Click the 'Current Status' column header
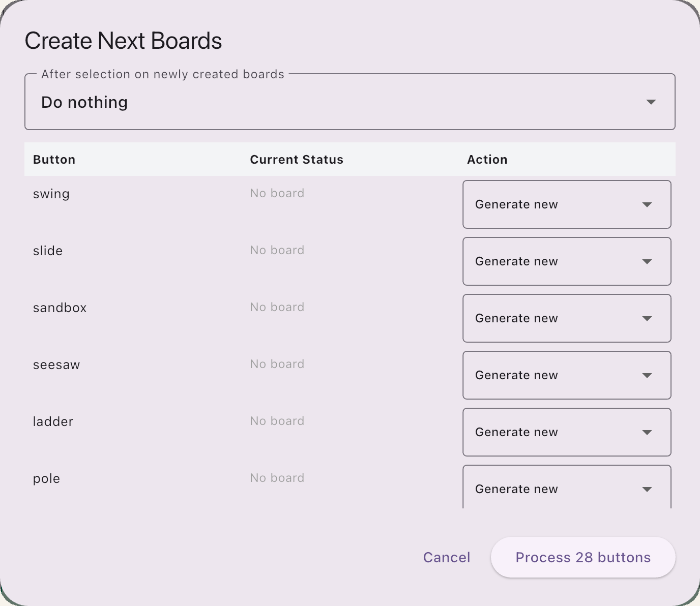This screenshot has height=606, width=700. 297,160
